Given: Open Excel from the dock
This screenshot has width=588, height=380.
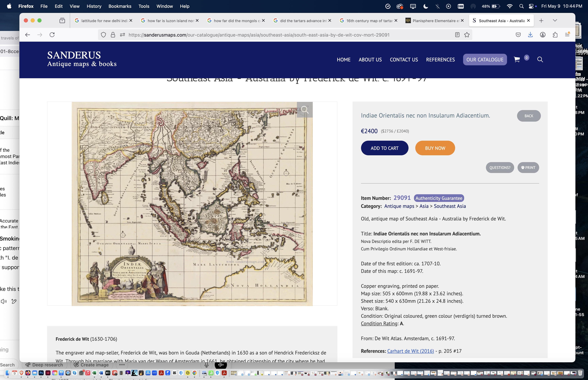Looking at the screenshot, I should click(94, 373).
